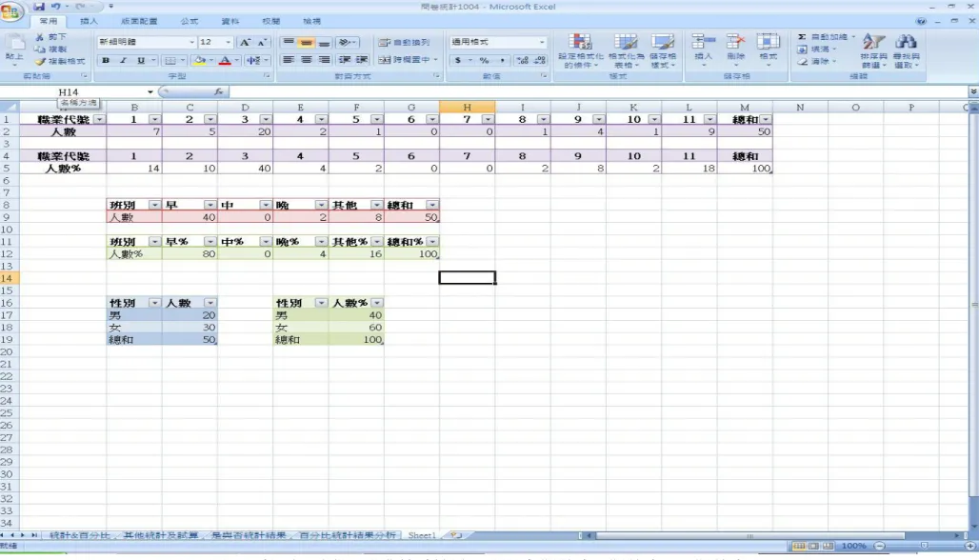The image size is (979, 560).
Task: Open Excel Help question mark icon
Action: [921, 21]
